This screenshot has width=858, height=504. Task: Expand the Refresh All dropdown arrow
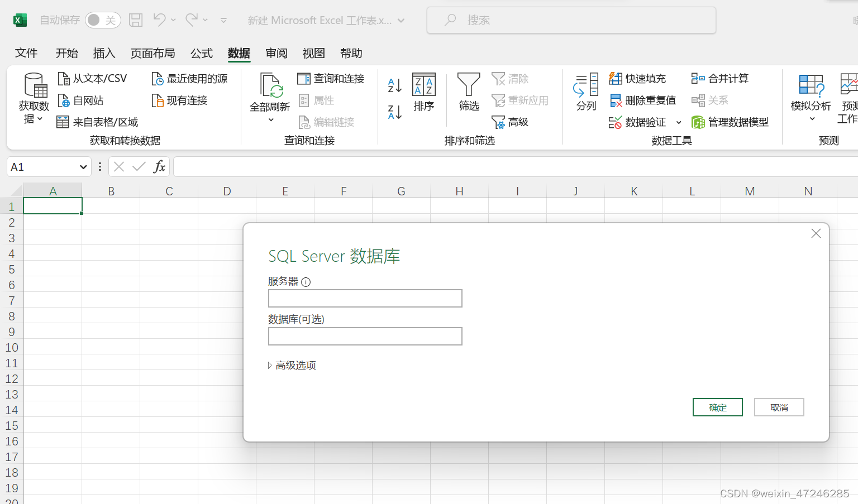coord(271,120)
